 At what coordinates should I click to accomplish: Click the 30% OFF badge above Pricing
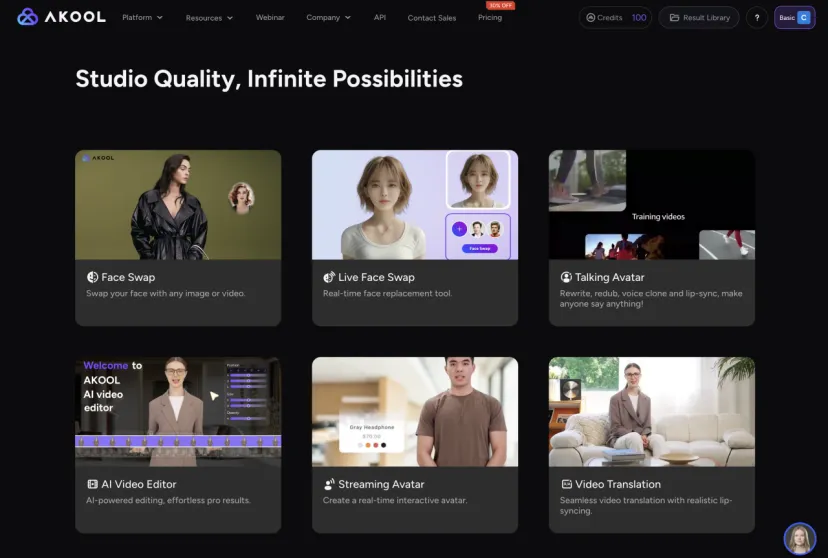point(500,5)
